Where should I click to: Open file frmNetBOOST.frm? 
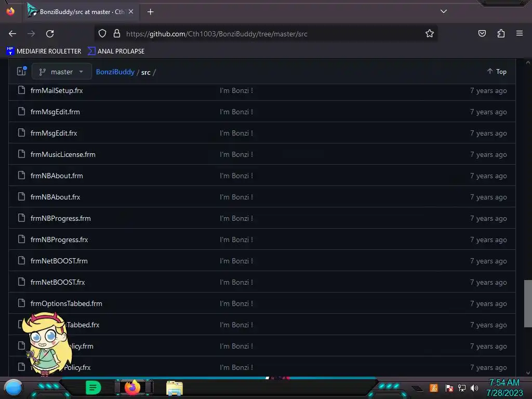[59, 261]
